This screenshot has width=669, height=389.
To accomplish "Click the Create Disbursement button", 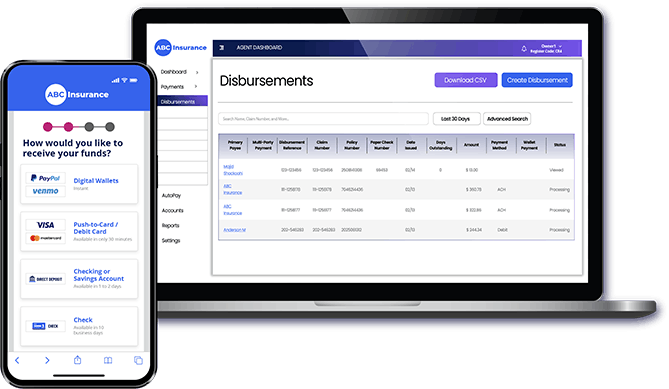I will [x=537, y=80].
